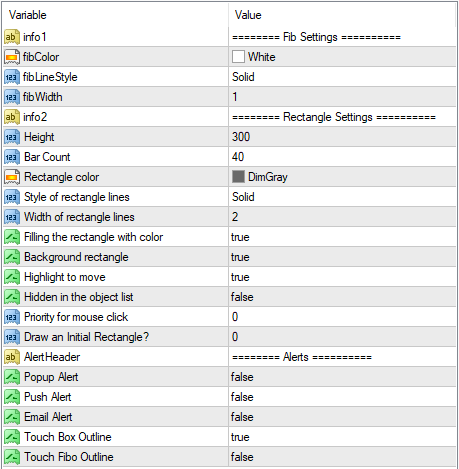Toggle Filling the rectangle with color value
Viewport: 459px width, 469px height.
[342, 237]
